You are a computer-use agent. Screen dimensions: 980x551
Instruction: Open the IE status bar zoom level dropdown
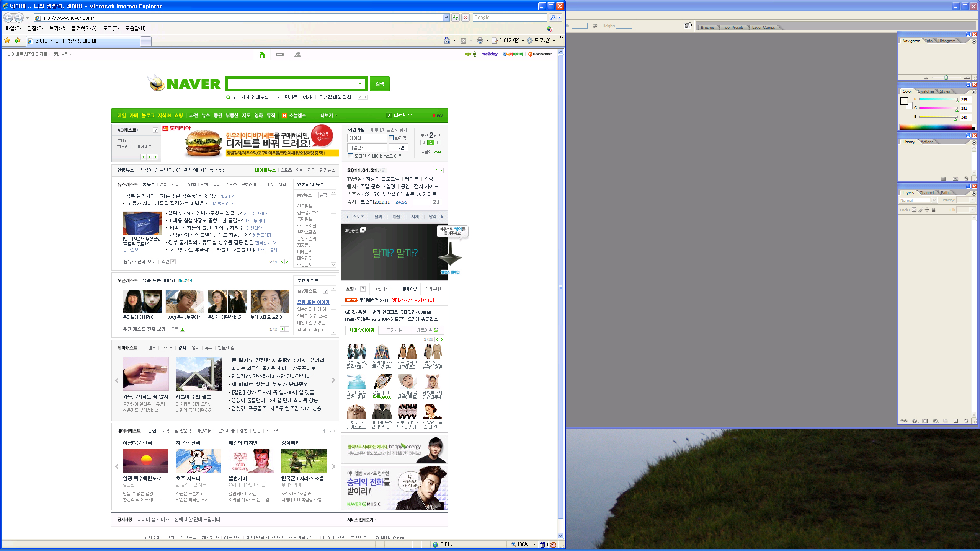point(534,544)
